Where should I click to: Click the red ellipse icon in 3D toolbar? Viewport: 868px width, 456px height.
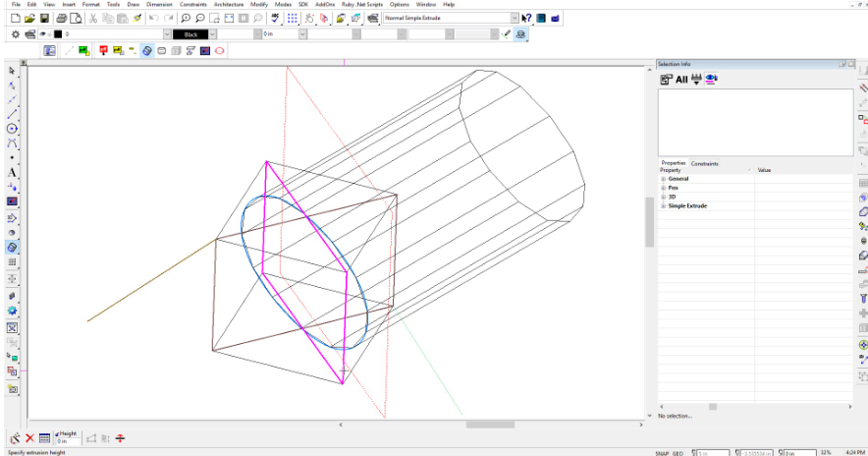[220, 51]
